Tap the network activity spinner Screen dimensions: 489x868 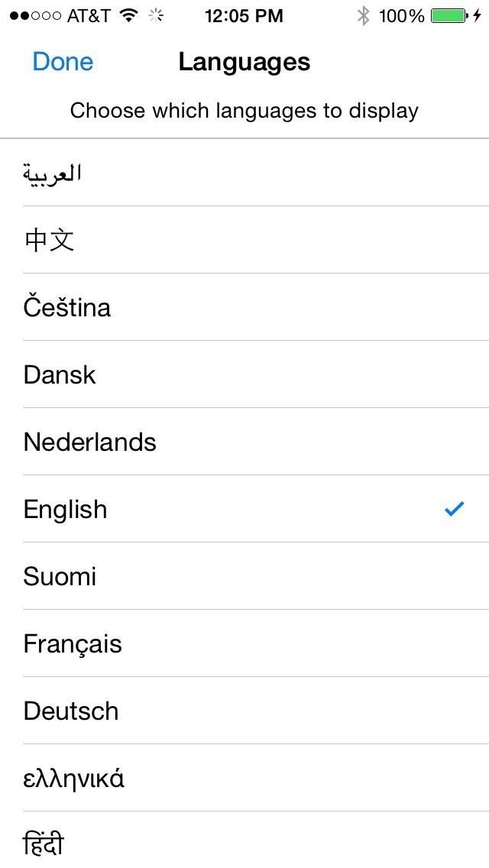click(x=156, y=15)
